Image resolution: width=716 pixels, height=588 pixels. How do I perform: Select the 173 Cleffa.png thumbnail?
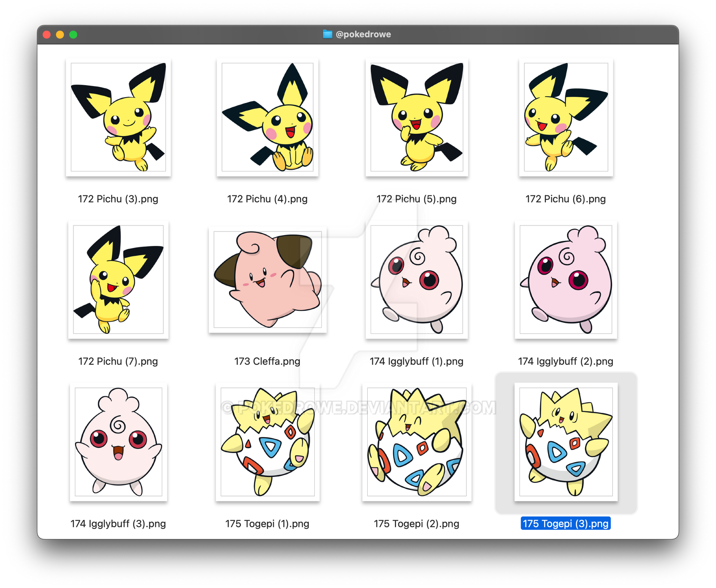click(x=267, y=279)
